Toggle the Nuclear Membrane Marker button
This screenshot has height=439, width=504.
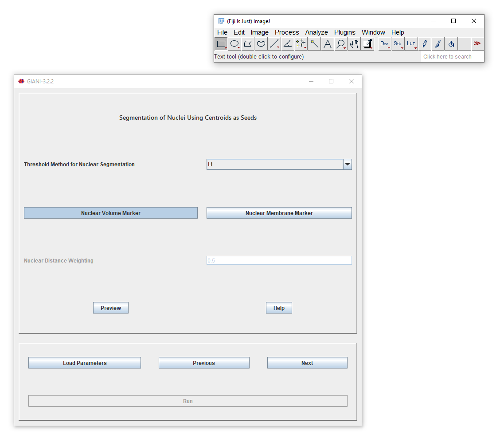(279, 213)
